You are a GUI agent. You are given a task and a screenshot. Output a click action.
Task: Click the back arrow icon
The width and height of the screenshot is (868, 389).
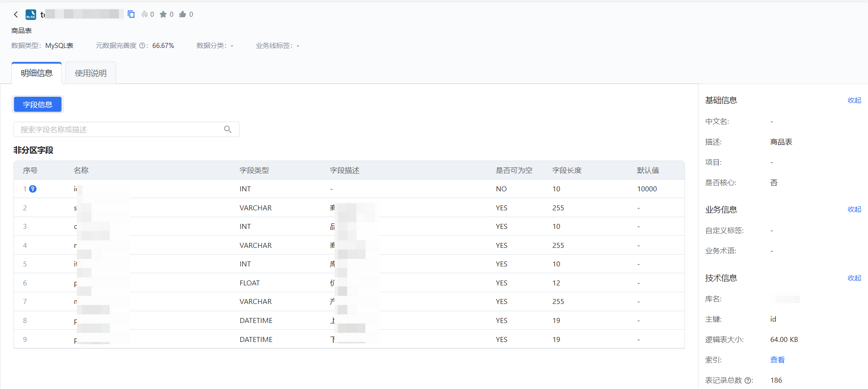coord(16,14)
